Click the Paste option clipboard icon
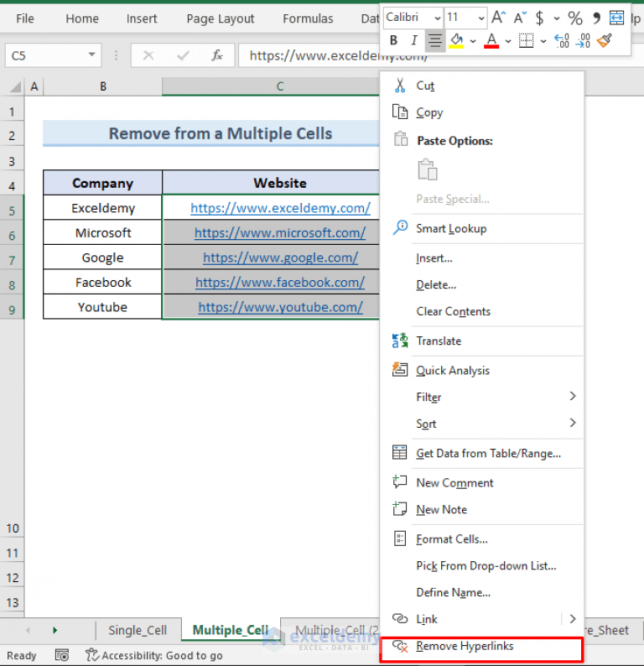This screenshot has width=644, height=666. (x=428, y=170)
